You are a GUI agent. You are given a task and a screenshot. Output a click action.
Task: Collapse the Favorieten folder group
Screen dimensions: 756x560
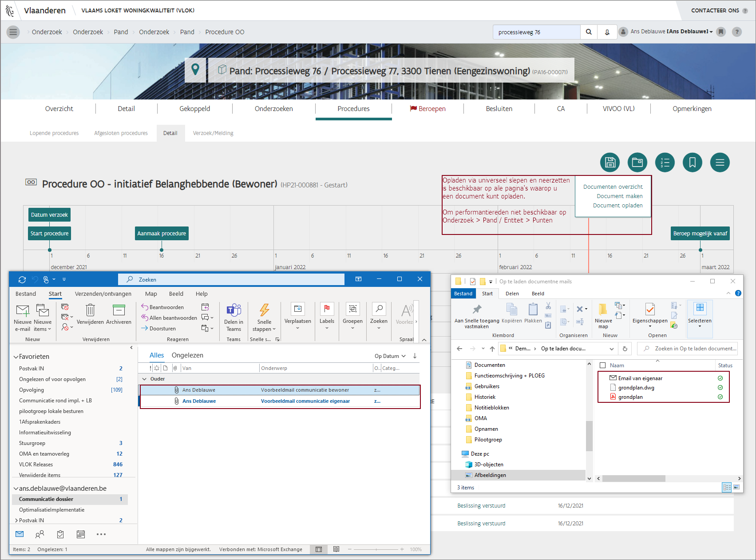16,357
